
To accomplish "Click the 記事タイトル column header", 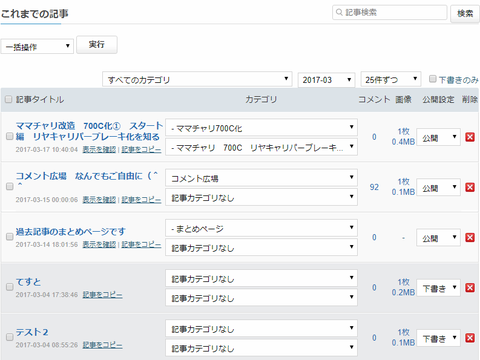I will (x=40, y=99).
